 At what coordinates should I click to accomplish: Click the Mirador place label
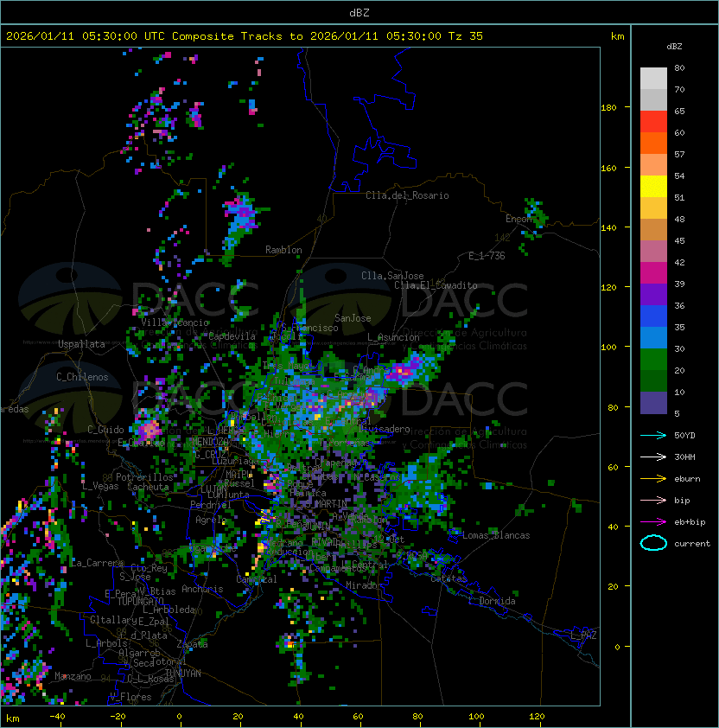click(x=364, y=585)
